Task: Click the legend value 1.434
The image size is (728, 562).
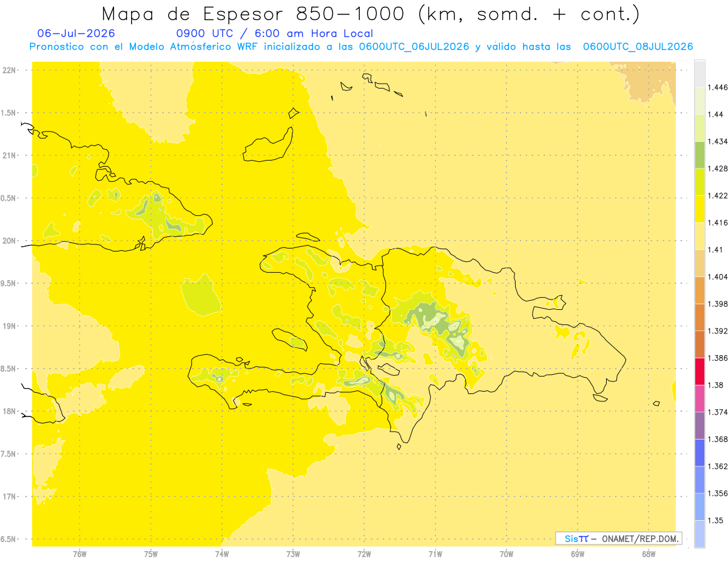Action: (718, 142)
